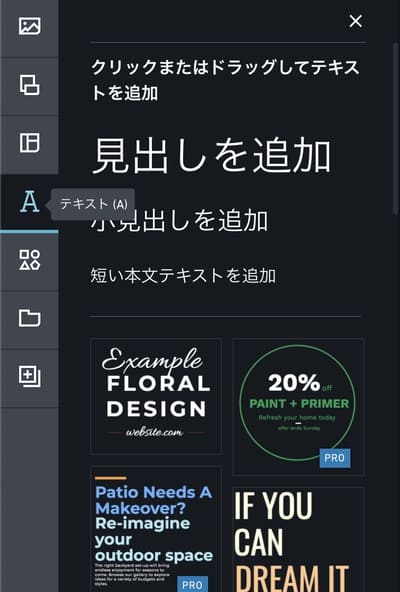Open the shapes graphics panel icon
400x592 pixels.
[x=29, y=260]
